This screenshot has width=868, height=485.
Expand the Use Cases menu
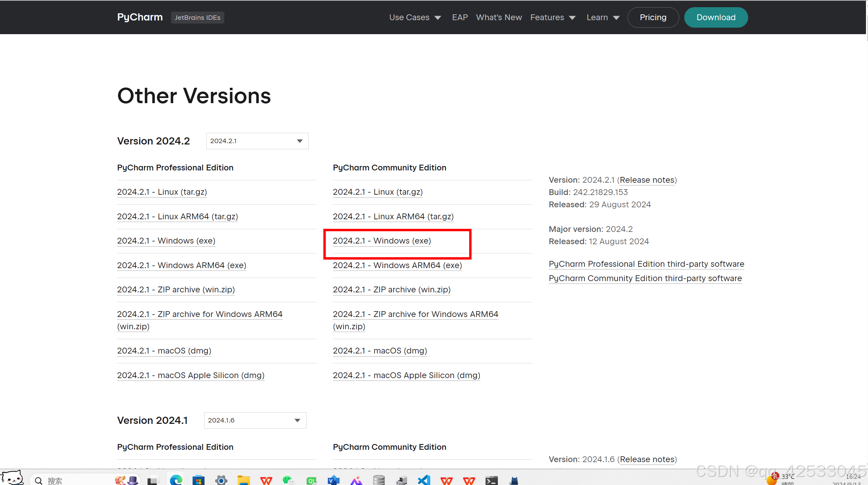pos(415,17)
